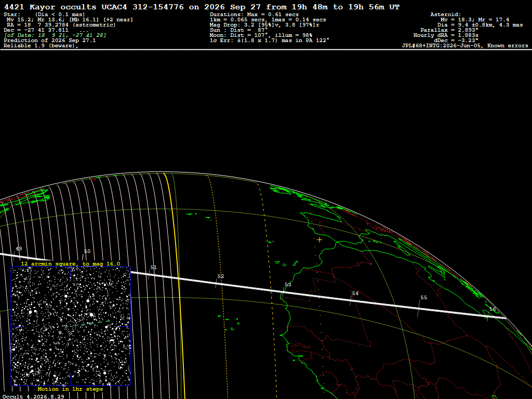Click the Occult 4.2026.8.29 version text
Viewport: 532px width, 399px height.
33,396
